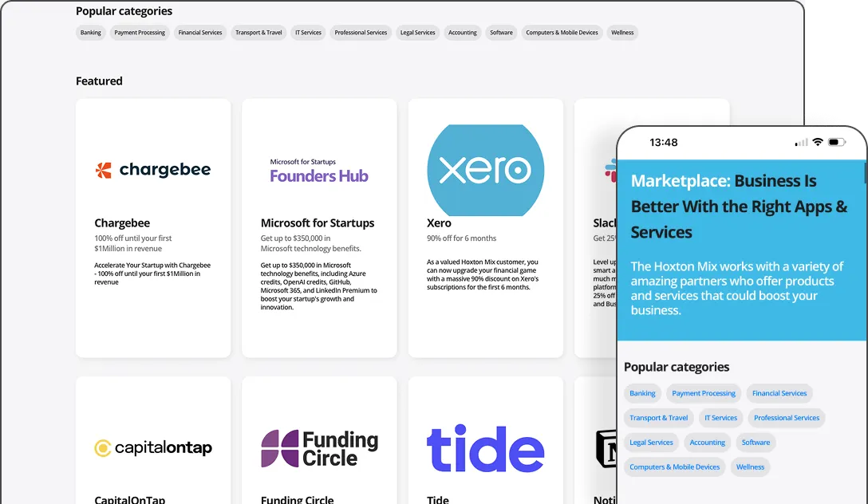Image resolution: width=868 pixels, height=504 pixels.
Task: Select the Banking category chip on desktop page
Action: tap(91, 33)
